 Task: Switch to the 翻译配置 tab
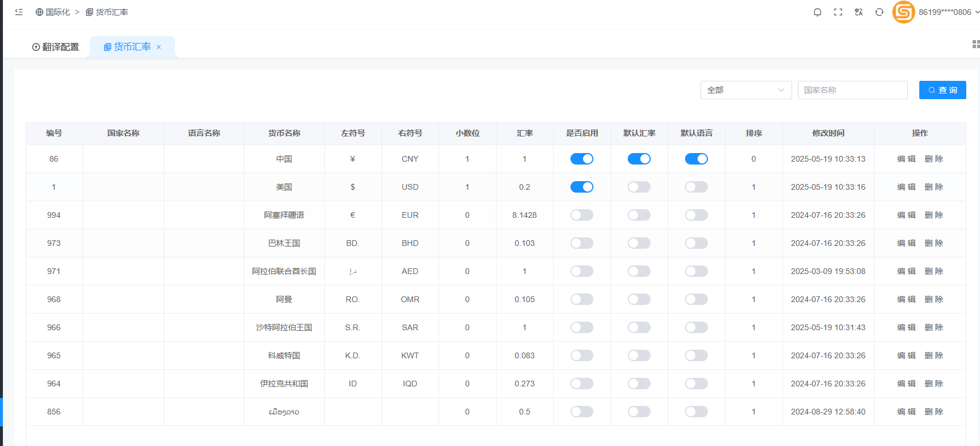pyautogui.click(x=56, y=47)
